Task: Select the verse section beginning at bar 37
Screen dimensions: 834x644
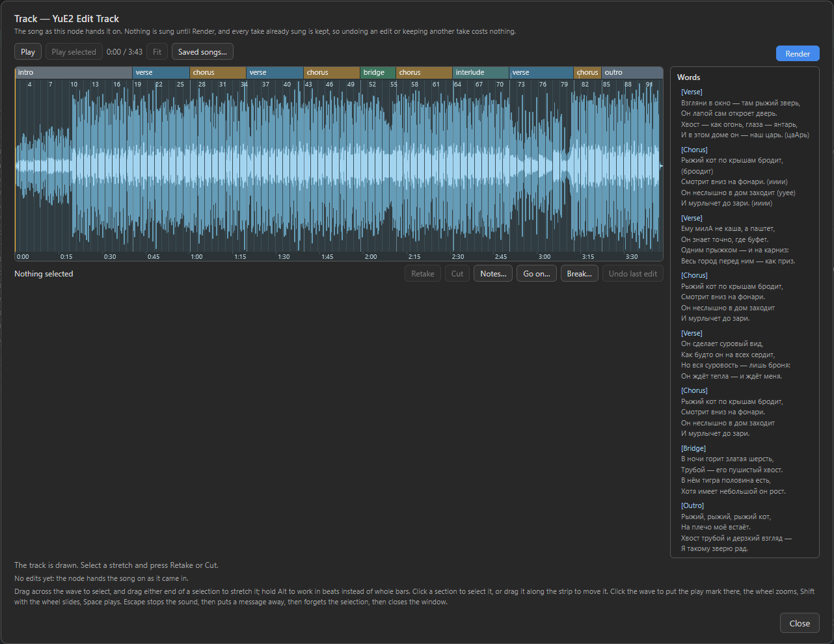Action: pos(275,73)
